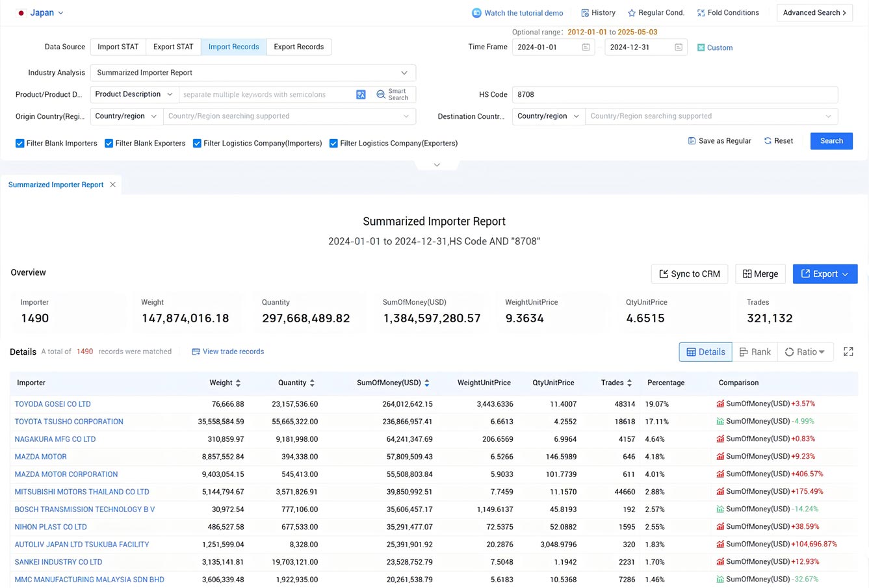The width and height of the screenshot is (869, 588).
Task: Click comparison chart icon for MMC MANUFACTURING
Action: tap(720, 580)
